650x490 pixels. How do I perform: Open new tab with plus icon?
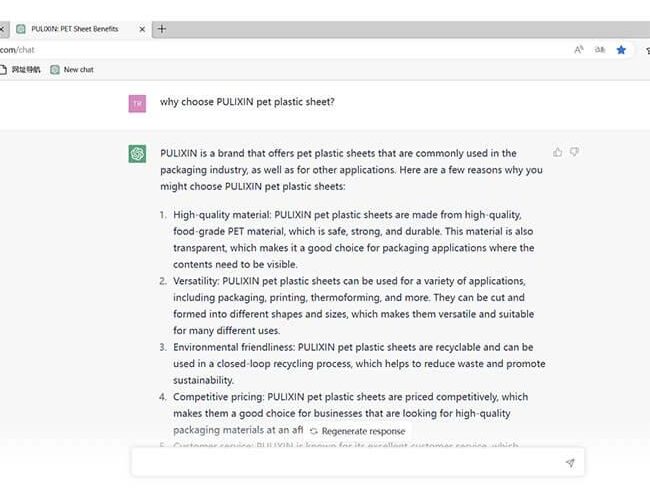pos(162,29)
